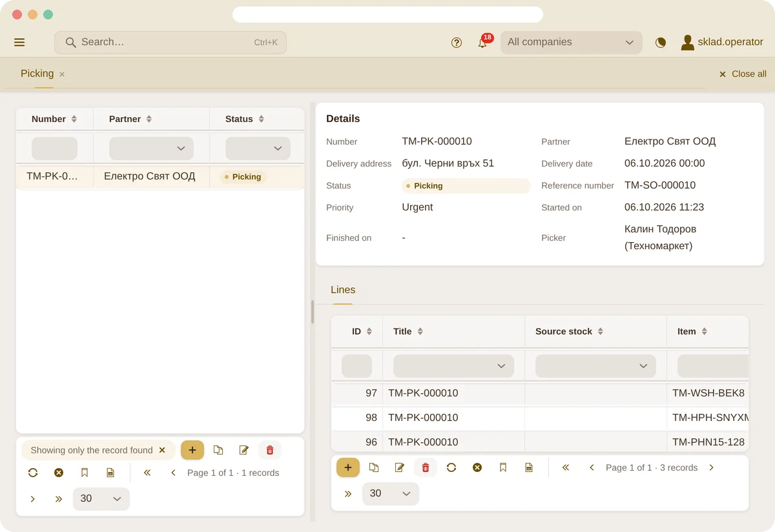This screenshot has width=775, height=532.
Task: Close the Picking tab with its x
Action: pyautogui.click(x=62, y=74)
